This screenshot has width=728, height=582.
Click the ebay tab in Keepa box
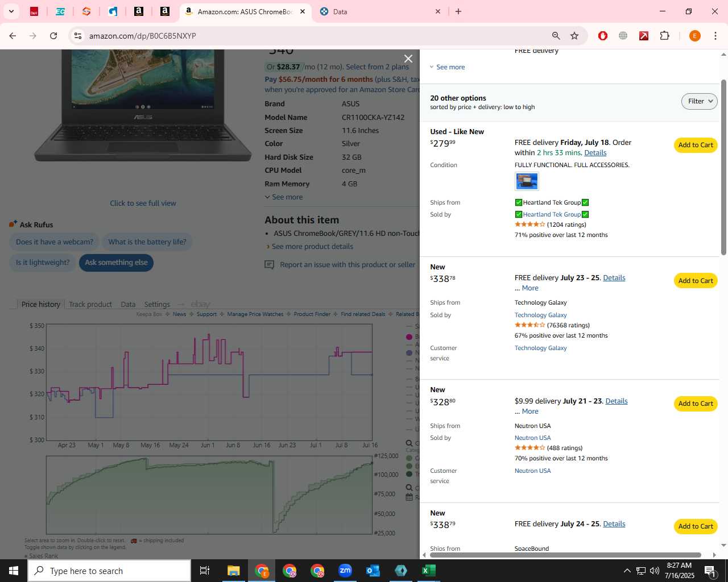click(x=200, y=304)
